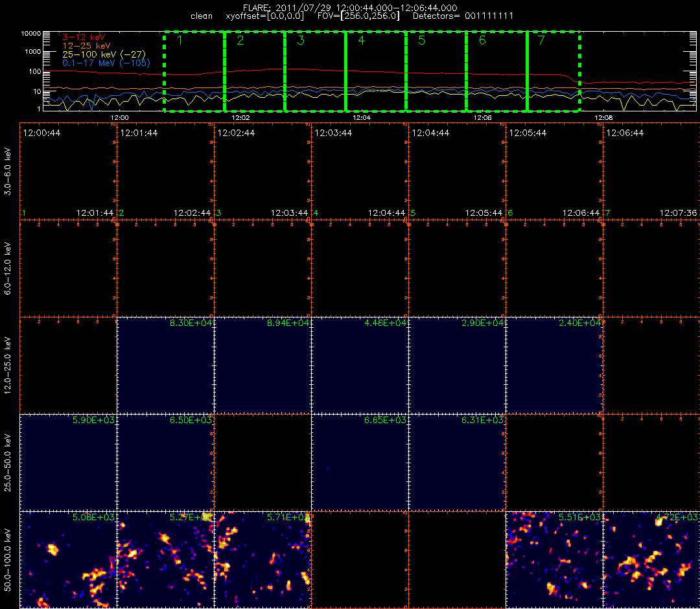The width and height of the screenshot is (700, 609).
Task: Select interval marker 5 in the light curve
Action: tap(422, 40)
